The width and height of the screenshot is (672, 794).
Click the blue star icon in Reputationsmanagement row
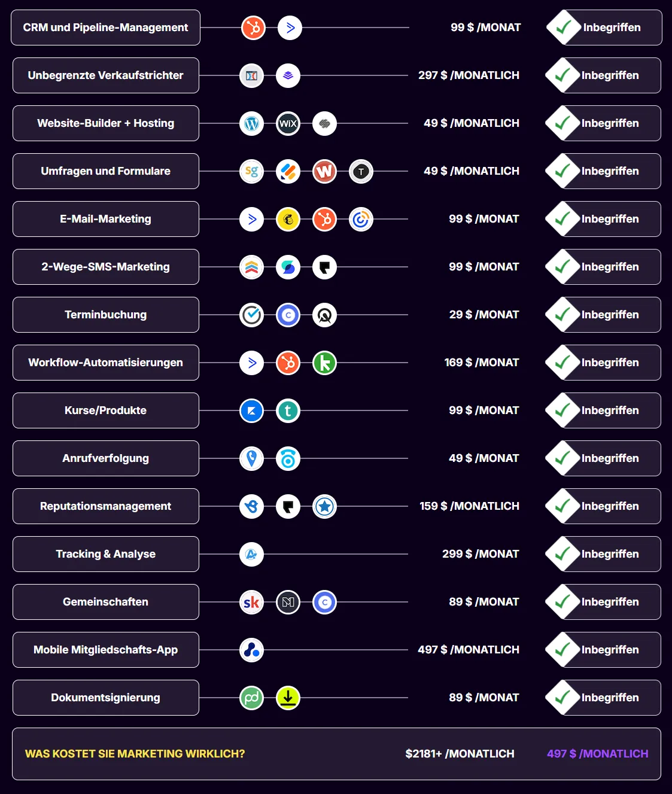(325, 506)
